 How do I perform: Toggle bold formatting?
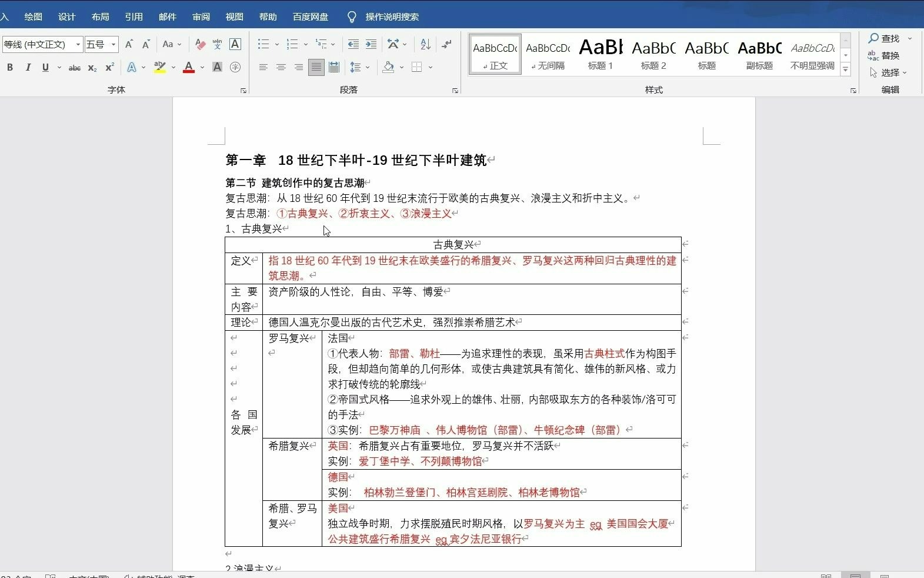click(10, 68)
